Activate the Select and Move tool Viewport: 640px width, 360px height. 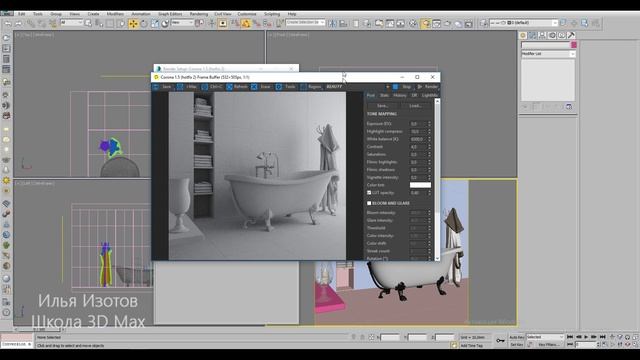click(133, 23)
